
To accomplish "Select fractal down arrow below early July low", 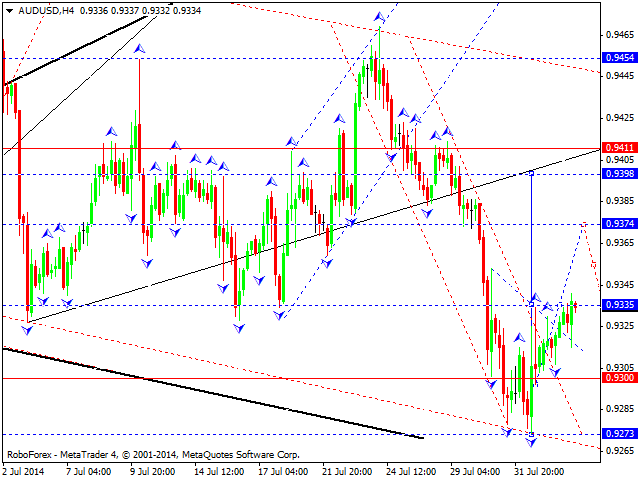I will (x=27, y=328).
